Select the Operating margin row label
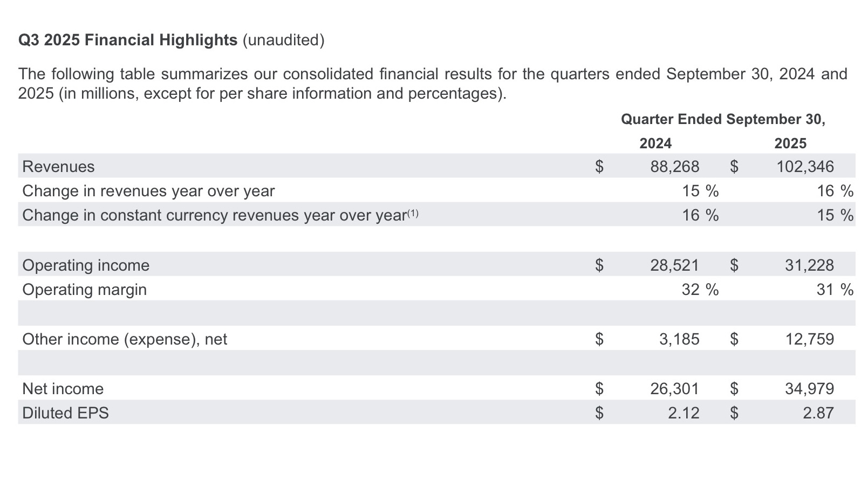The height and width of the screenshot is (488, 868). pyautogui.click(x=84, y=290)
